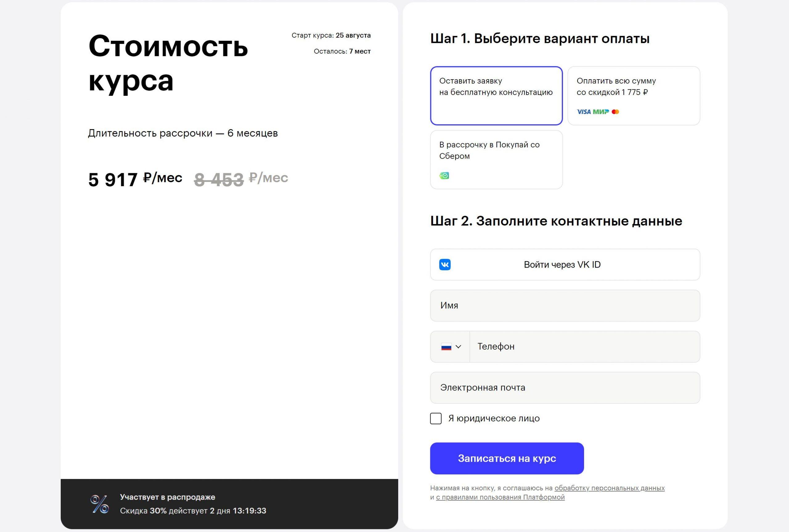Click the VK logo icon
This screenshot has width=789, height=532.
[x=445, y=265]
